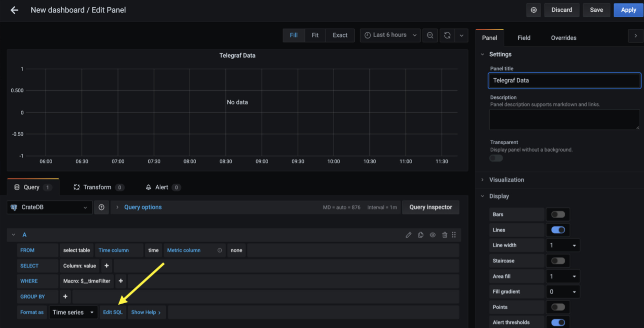Enable the Bars display switch
The height and width of the screenshot is (328, 644).
tap(558, 215)
